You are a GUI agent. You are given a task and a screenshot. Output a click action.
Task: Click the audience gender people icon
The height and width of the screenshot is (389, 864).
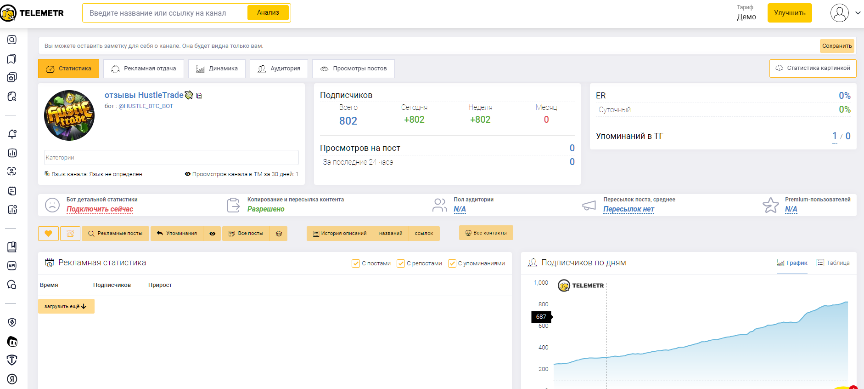coord(439,205)
